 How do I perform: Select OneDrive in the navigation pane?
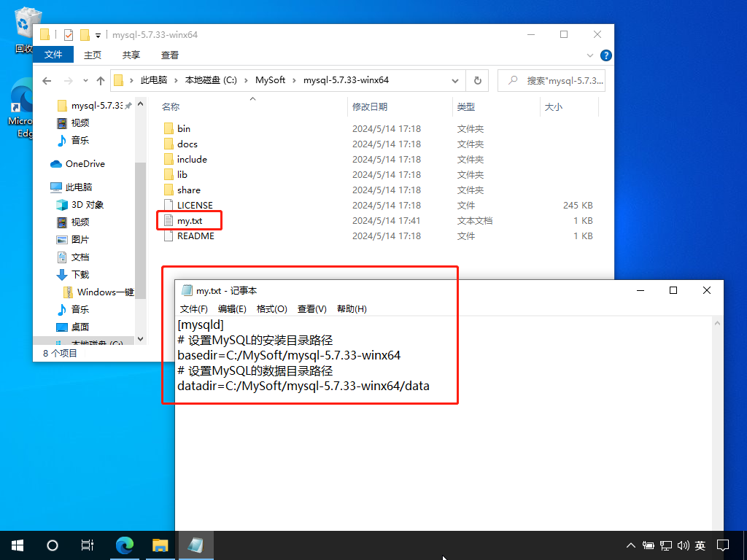pyautogui.click(x=85, y=164)
